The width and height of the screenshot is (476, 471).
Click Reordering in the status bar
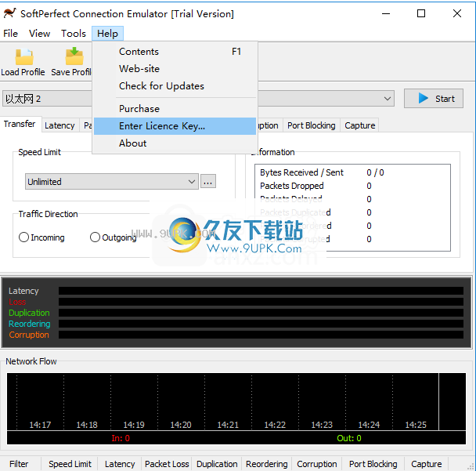point(266,464)
